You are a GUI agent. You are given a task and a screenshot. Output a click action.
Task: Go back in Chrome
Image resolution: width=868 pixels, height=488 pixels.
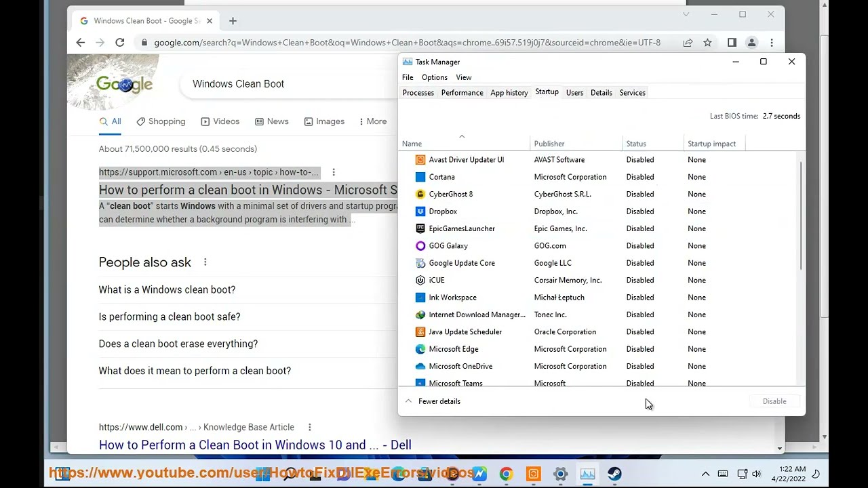pos(80,43)
